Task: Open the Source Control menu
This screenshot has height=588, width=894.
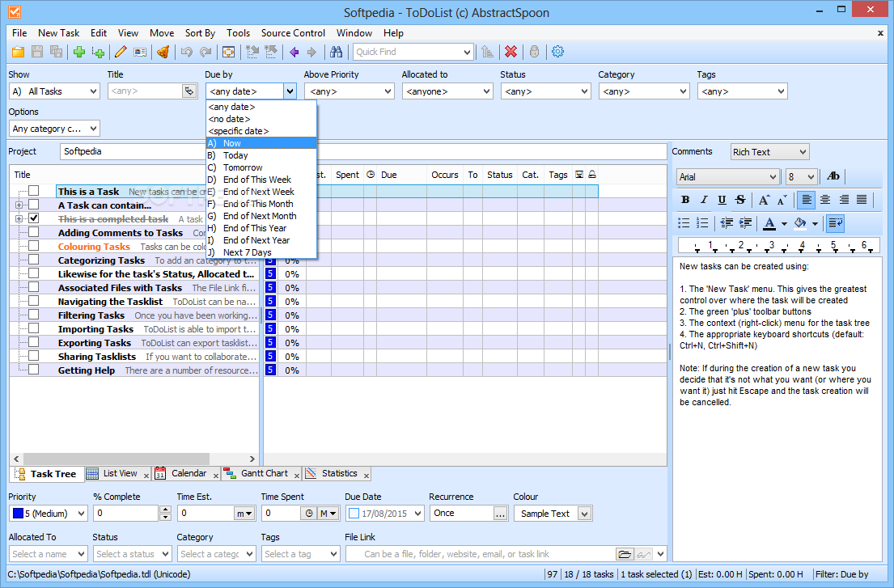Action: click(x=293, y=33)
